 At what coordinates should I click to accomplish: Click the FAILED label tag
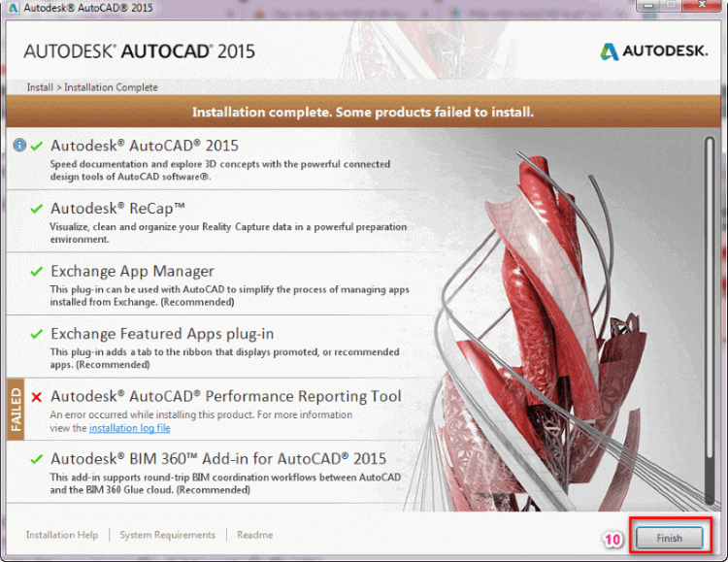pos(16,410)
